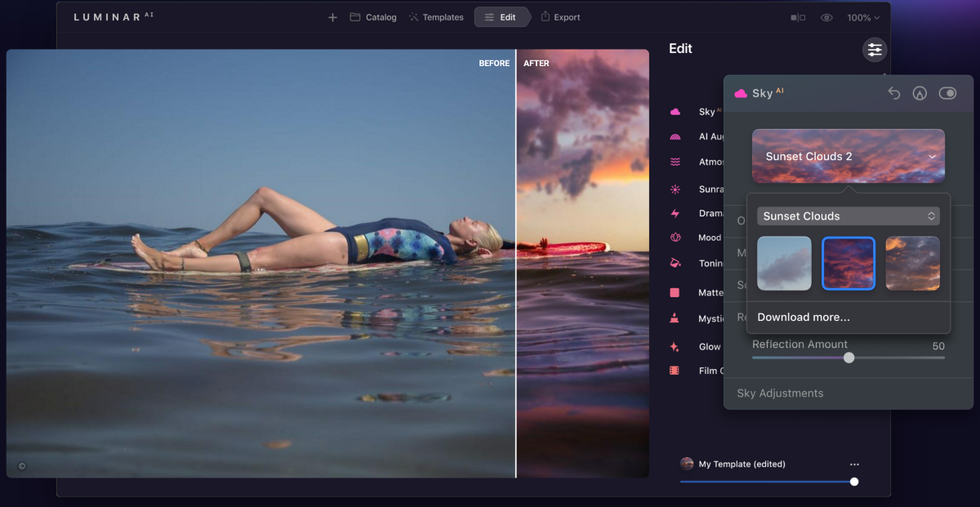Toggle the eye preview icon in top bar
980x507 pixels.
[x=826, y=18]
